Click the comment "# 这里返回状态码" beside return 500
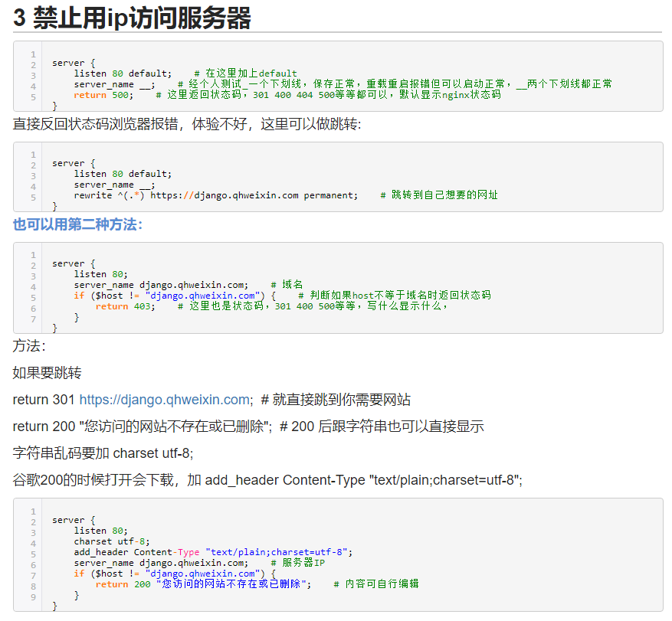This screenshot has width=672, height=621. [328, 95]
